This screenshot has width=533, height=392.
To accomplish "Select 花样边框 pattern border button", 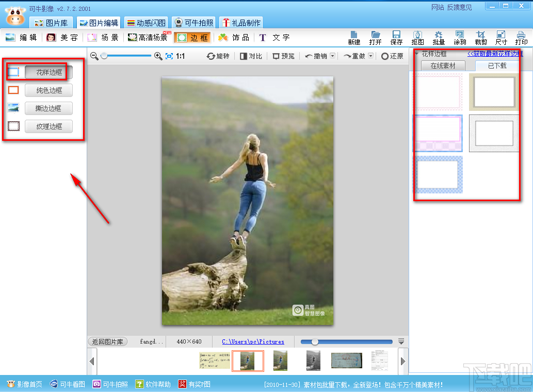I will click(x=49, y=72).
